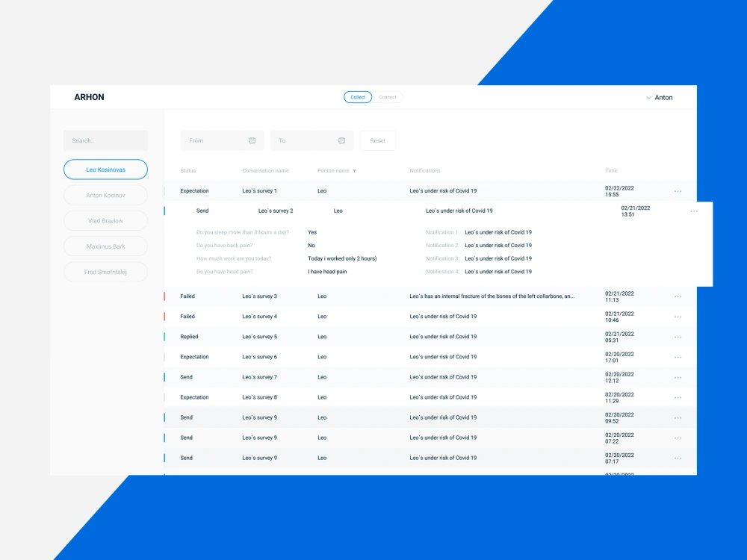Image resolution: width=747 pixels, height=560 pixels.
Task: Click Failed status of survey 3
Action: 187,296
